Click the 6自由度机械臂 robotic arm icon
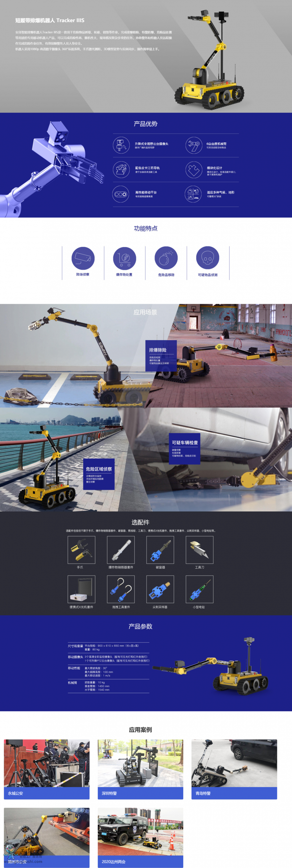This screenshot has height=868, width=292. pos(194,145)
